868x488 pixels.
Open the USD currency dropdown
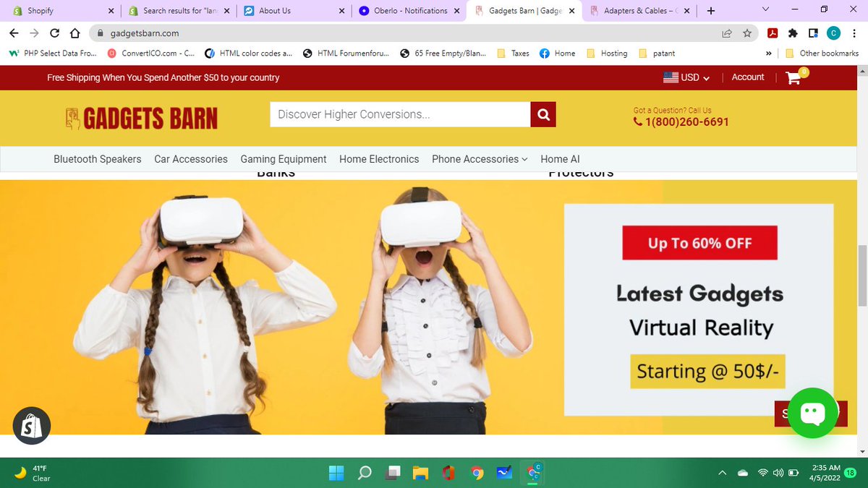tap(686, 77)
